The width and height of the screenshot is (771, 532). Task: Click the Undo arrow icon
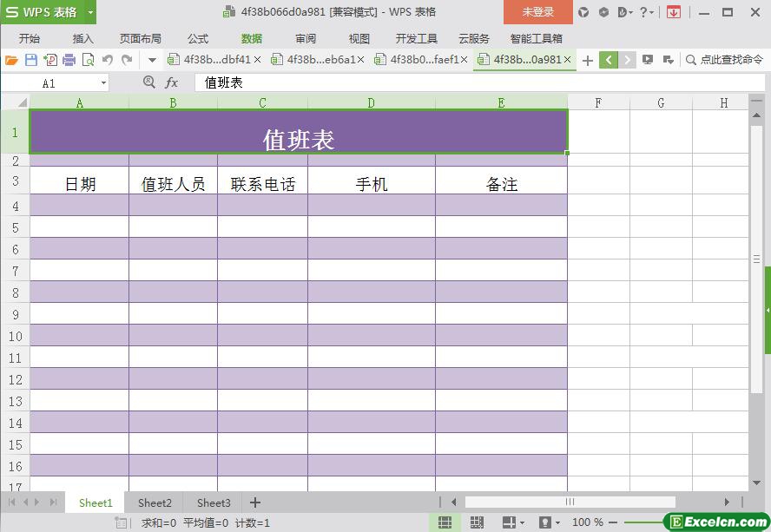point(108,60)
